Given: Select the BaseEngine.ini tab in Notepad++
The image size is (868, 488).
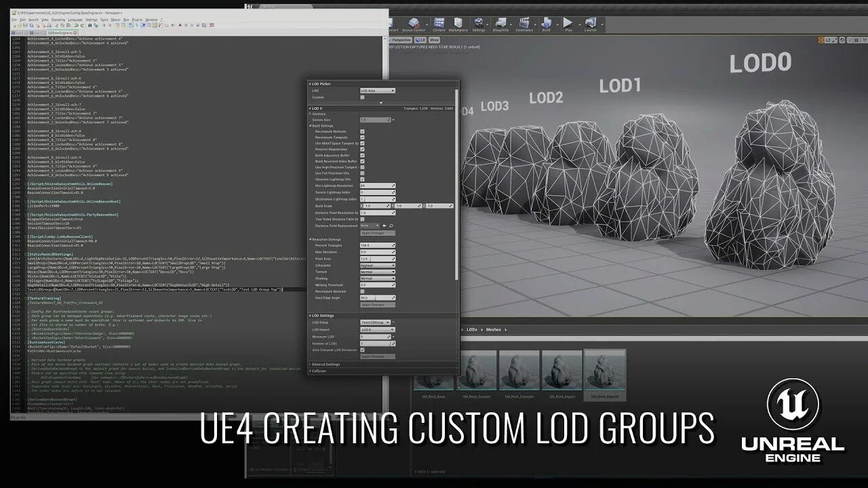Looking at the screenshot, I should (x=64, y=32).
